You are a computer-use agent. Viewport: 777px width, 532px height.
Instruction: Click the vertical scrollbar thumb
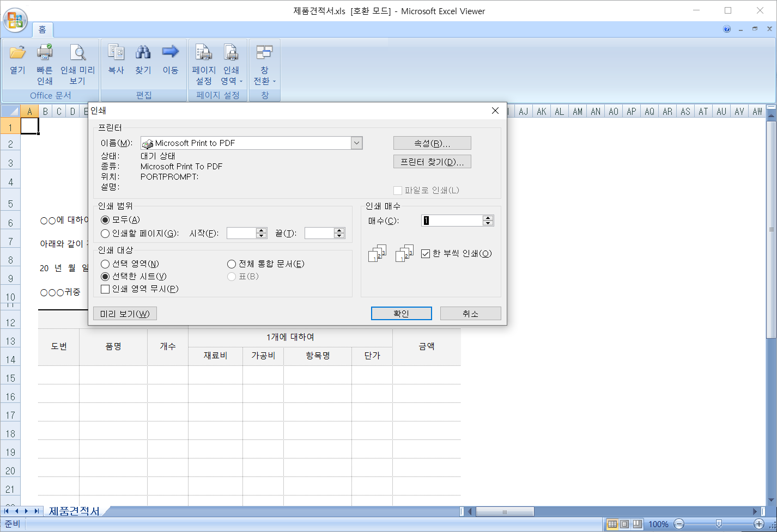(771, 229)
